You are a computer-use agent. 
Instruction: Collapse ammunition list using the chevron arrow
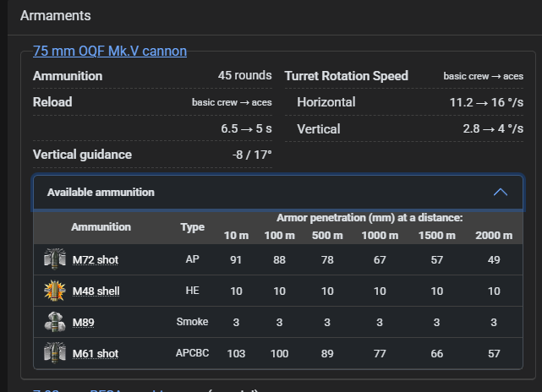tap(500, 193)
